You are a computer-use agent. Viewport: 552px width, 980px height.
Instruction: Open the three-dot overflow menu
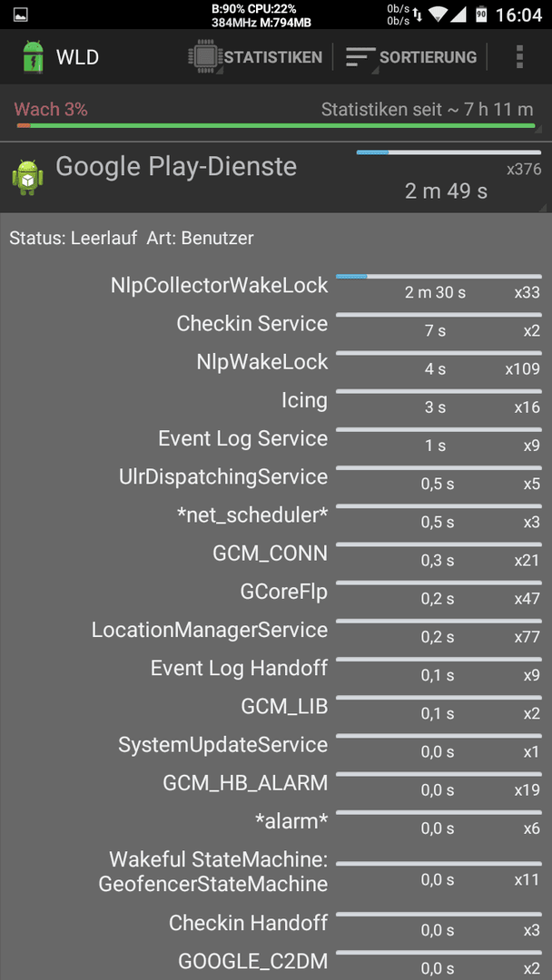519,57
